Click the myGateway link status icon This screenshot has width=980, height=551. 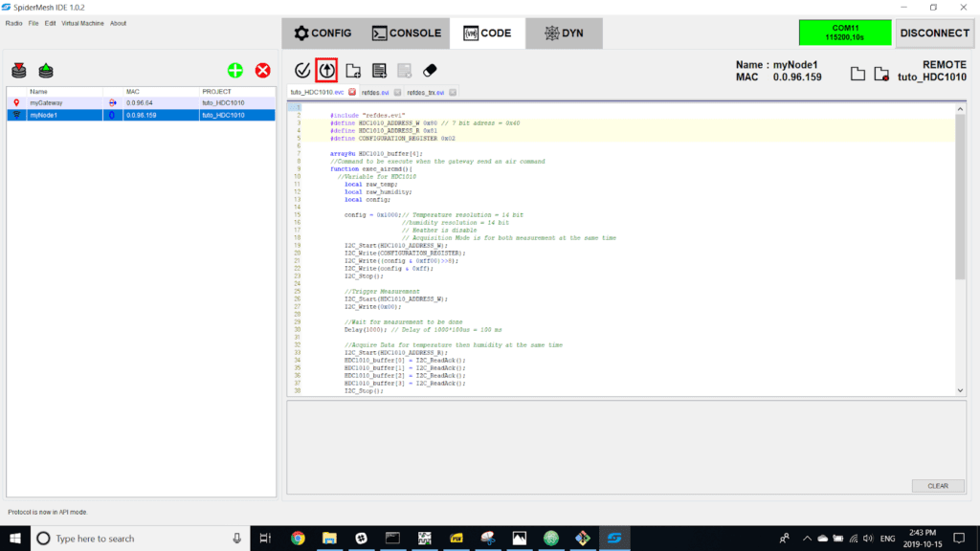pyautogui.click(x=113, y=103)
